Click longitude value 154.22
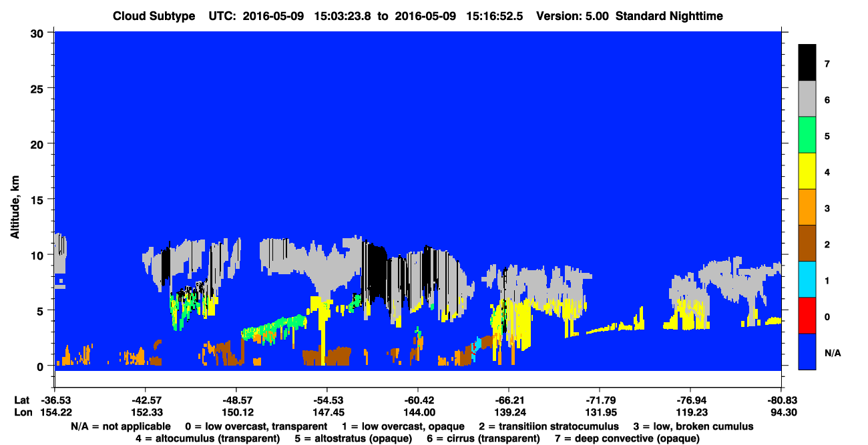The width and height of the screenshot is (868, 445). pyautogui.click(x=55, y=412)
